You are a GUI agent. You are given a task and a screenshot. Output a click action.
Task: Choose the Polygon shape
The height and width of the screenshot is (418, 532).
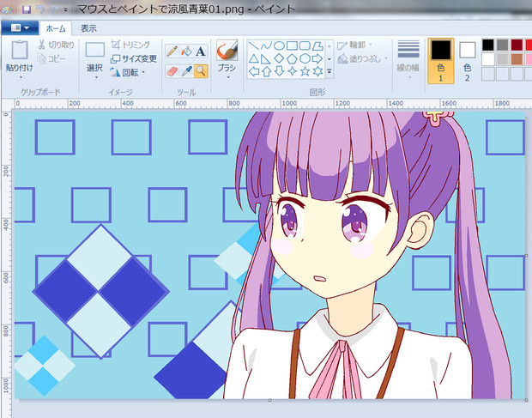click(x=317, y=45)
